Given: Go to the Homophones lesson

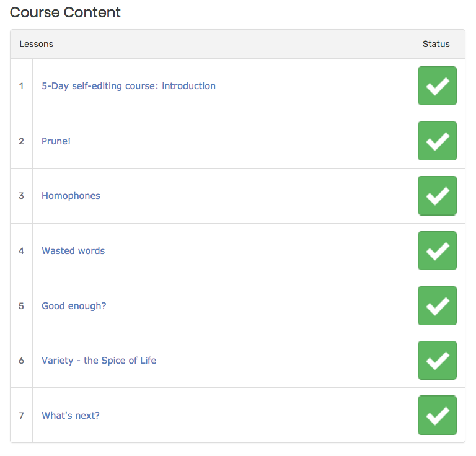Looking at the screenshot, I should click(71, 196).
